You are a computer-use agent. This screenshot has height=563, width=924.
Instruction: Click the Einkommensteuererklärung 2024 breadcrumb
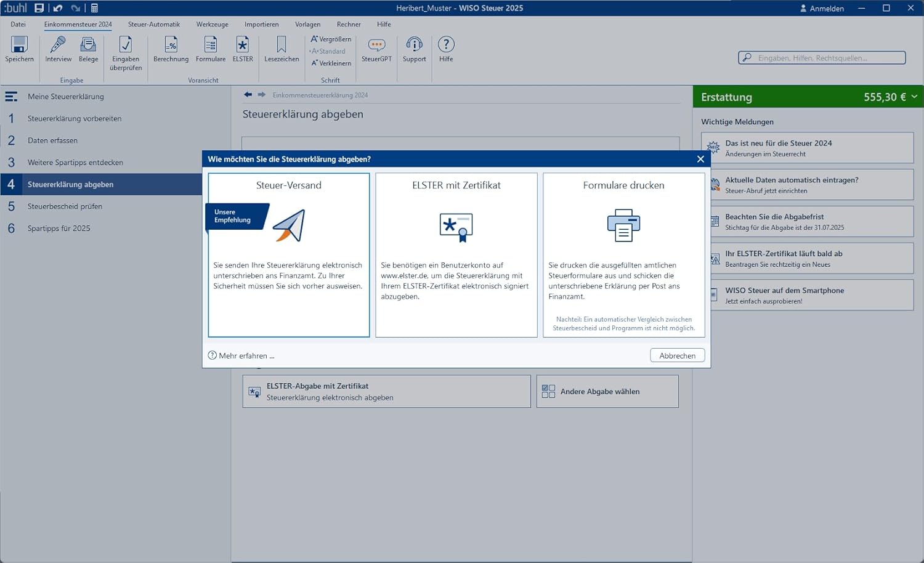320,95
